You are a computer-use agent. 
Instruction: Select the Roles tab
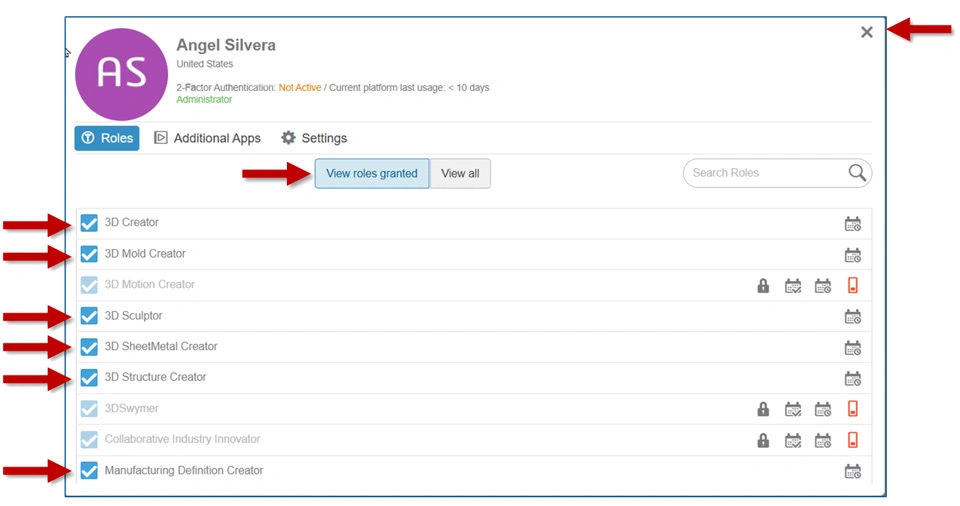click(x=107, y=138)
